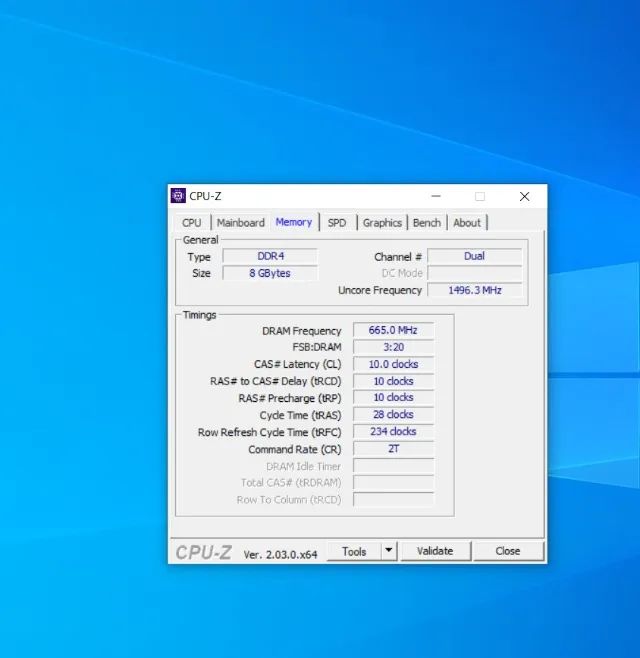Image resolution: width=640 pixels, height=658 pixels.
Task: Switch to the Graphics tab
Action: [x=382, y=222]
